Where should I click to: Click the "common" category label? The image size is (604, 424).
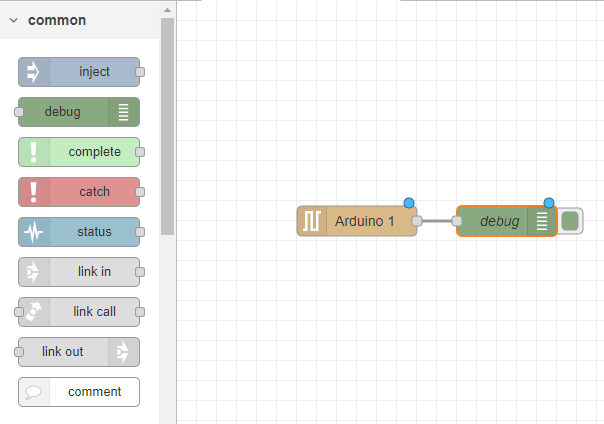57,20
